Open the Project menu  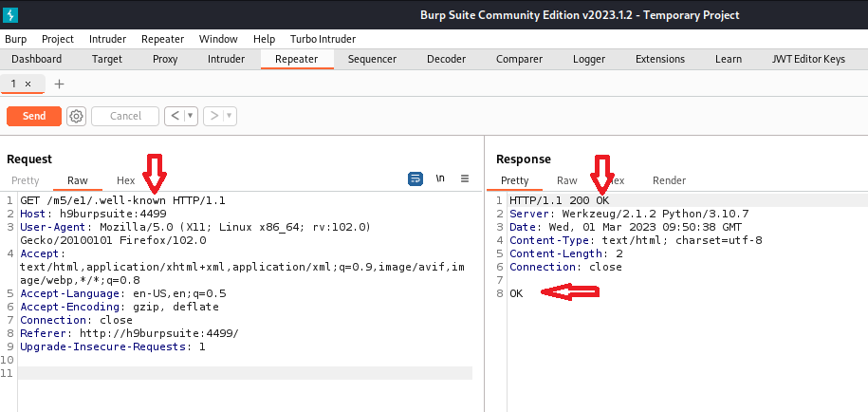(58, 39)
